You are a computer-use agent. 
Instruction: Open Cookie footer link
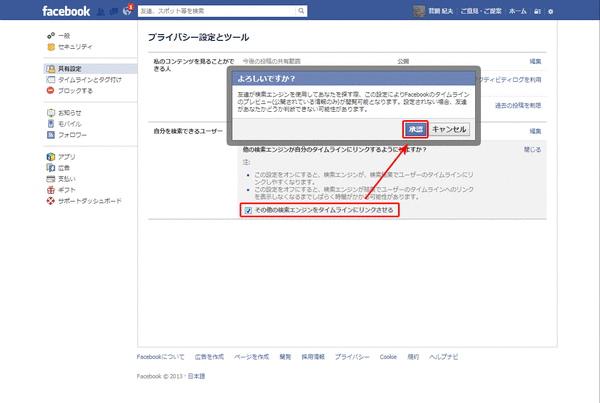click(x=388, y=357)
